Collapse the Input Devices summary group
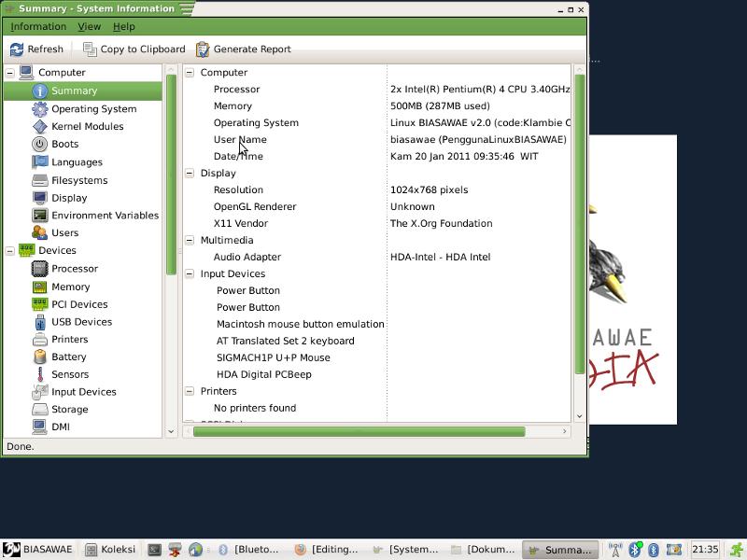 pyautogui.click(x=190, y=273)
